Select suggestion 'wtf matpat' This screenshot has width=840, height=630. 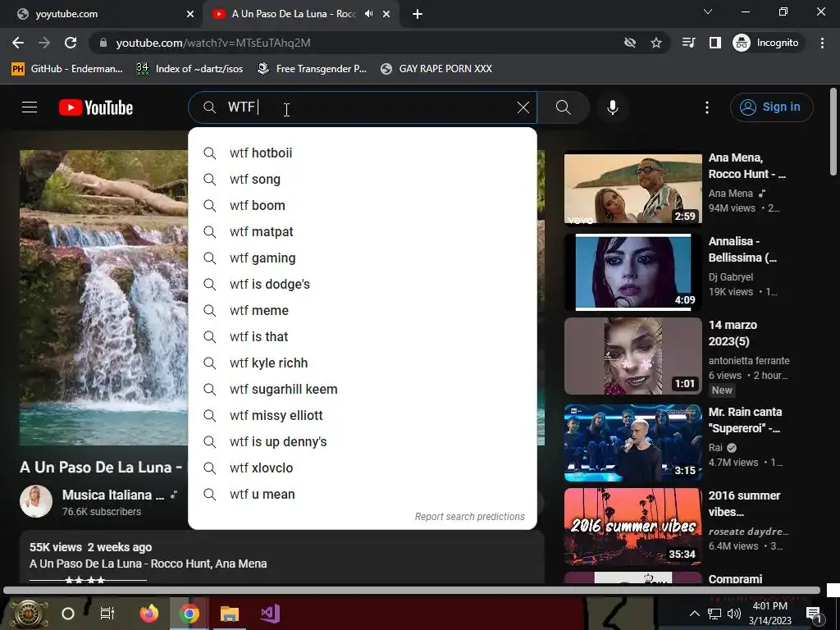(362, 232)
